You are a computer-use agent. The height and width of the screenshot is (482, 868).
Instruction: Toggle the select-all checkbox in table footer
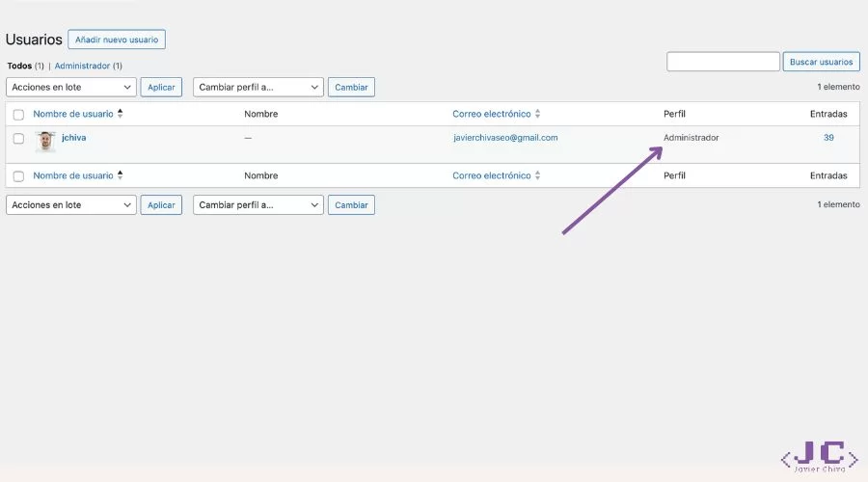(x=18, y=176)
